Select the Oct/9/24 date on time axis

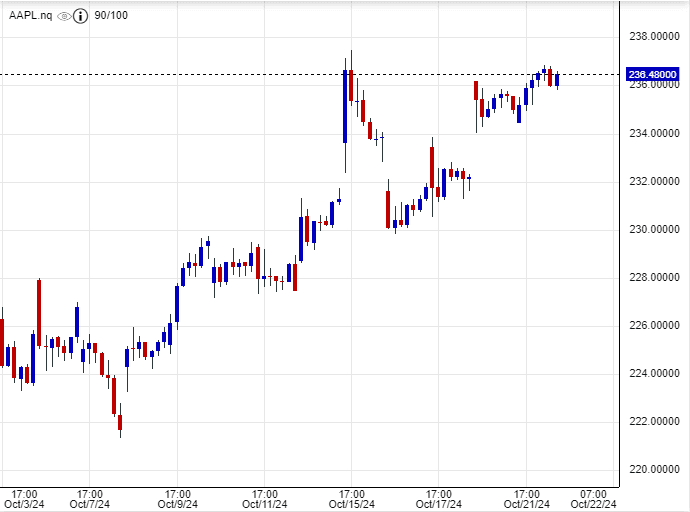(x=178, y=504)
